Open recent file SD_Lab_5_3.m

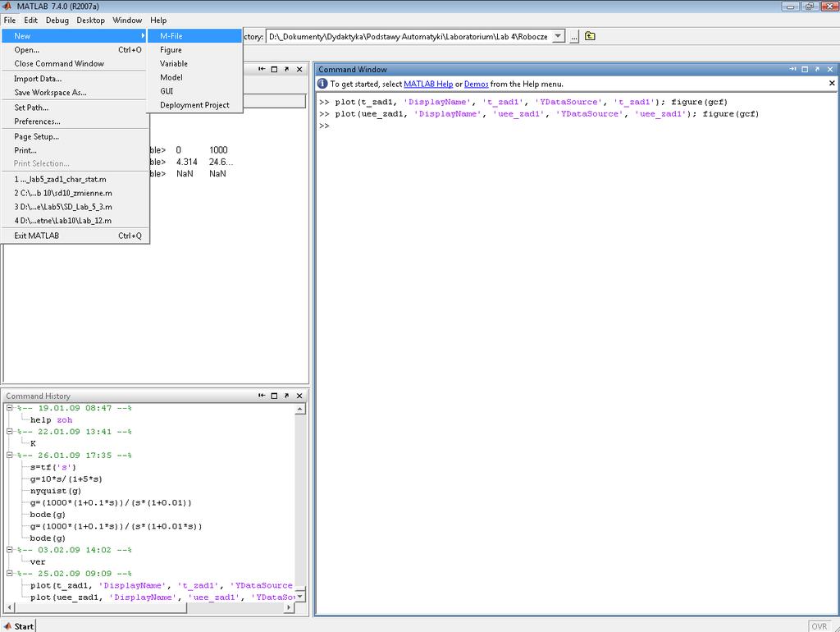pos(75,207)
